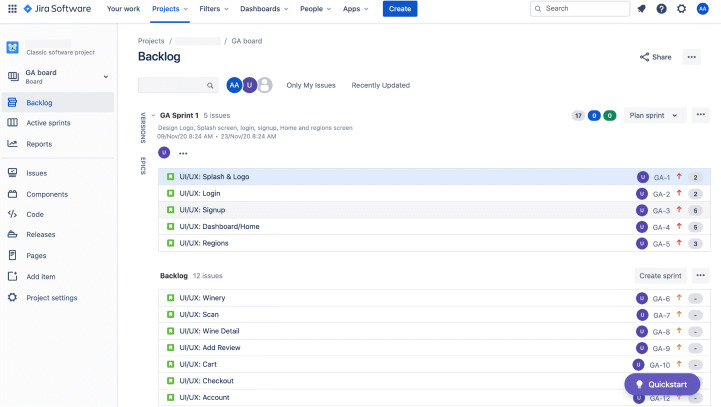Filter by the unassigned avatar
The image size is (721, 407).
coord(265,85)
